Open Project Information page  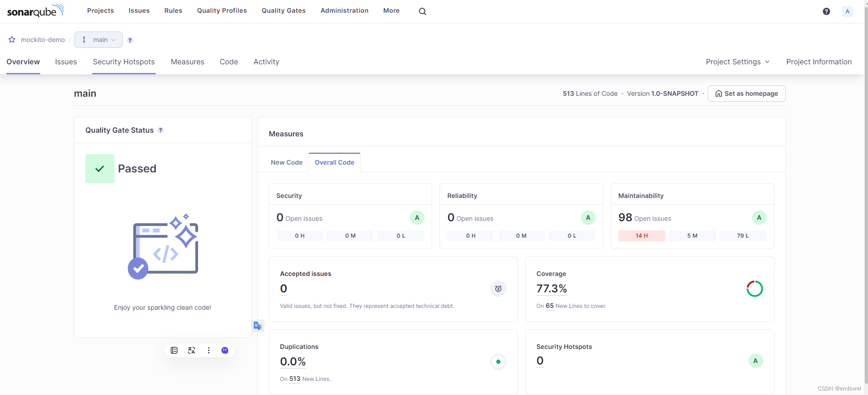click(819, 62)
